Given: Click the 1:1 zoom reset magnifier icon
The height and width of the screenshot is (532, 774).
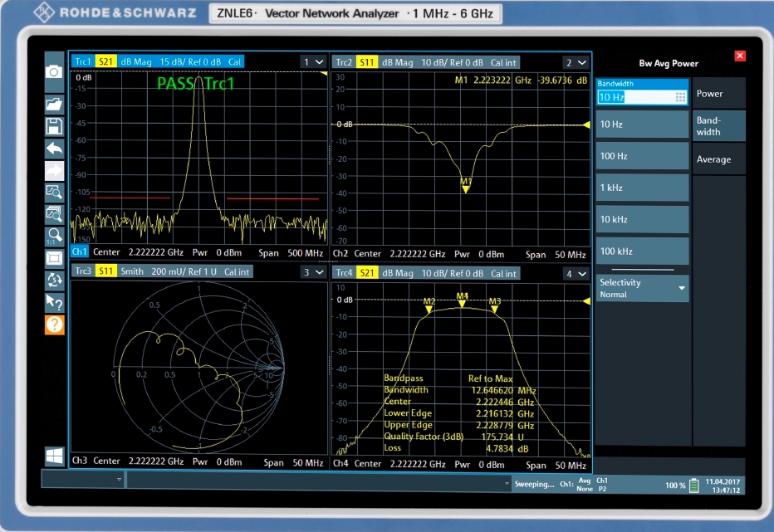Looking at the screenshot, I should pos(54,236).
